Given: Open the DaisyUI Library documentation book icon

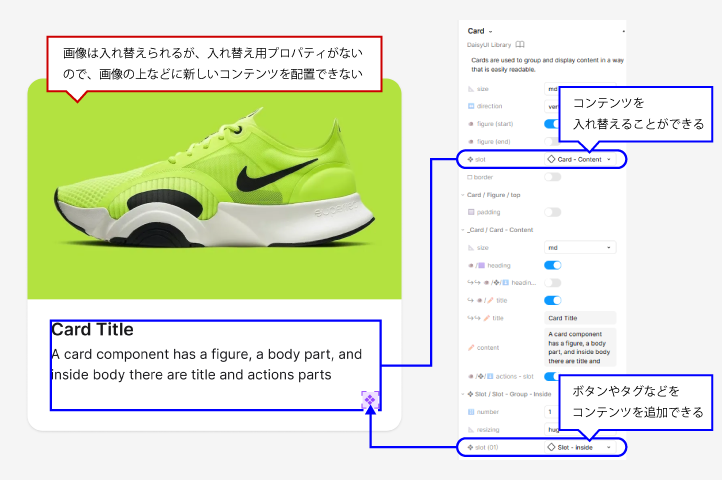Looking at the screenshot, I should click(x=520, y=45).
